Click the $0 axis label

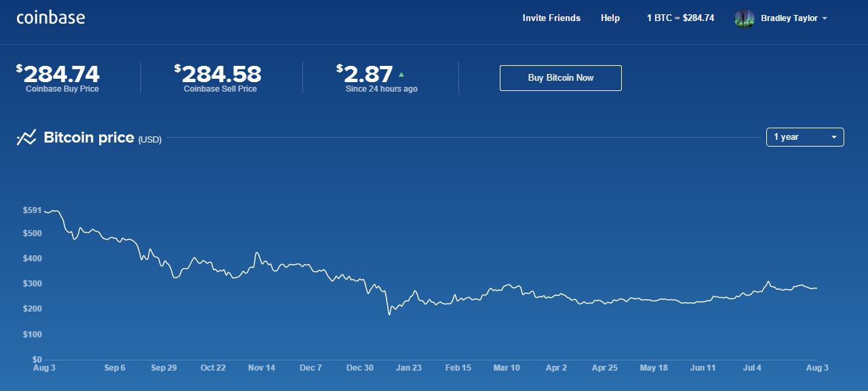pos(37,360)
